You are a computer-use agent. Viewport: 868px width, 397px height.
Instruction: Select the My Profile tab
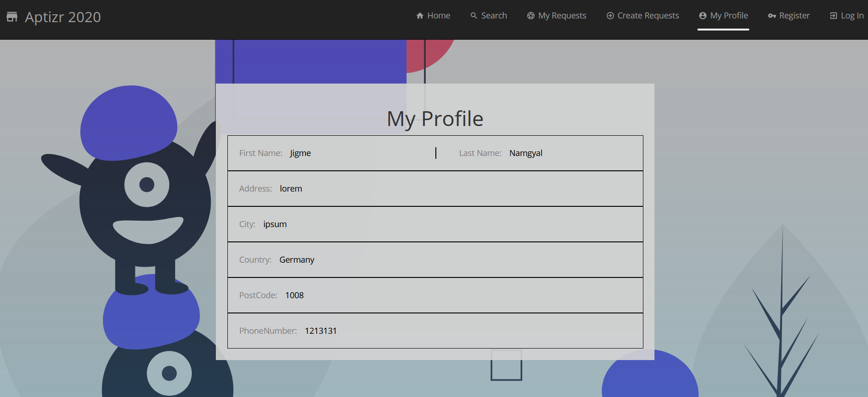[x=723, y=16]
